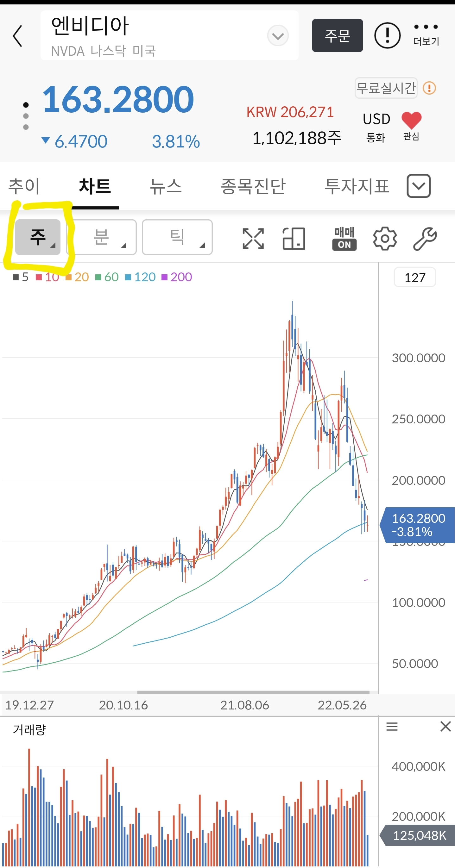Toggle the 관심 heart favorite
Viewport: 455px width, 868px height.
click(x=411, y=126)
